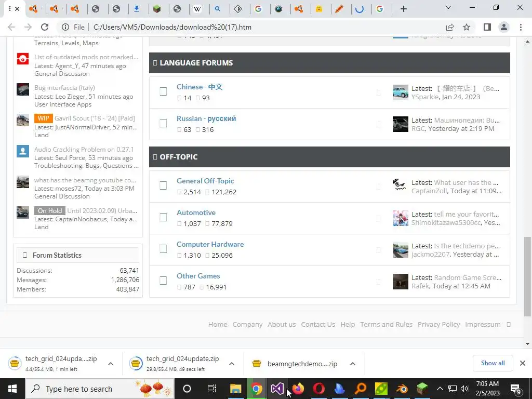The height and width of the screenshot is (399, 532).
Task: Toggle the Russian forum checkbox
Action: (163, 123)
